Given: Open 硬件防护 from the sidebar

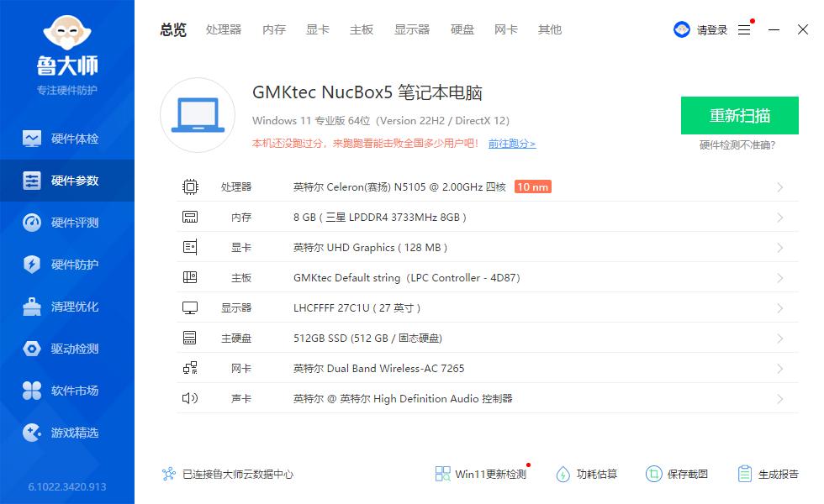Looking at the screenshot, I should (x=67, y=264).
